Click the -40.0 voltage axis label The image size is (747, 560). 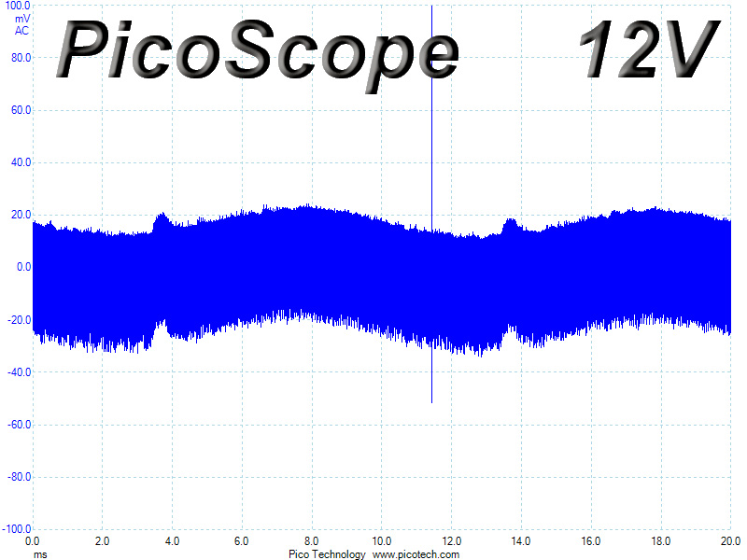(19, 371)
